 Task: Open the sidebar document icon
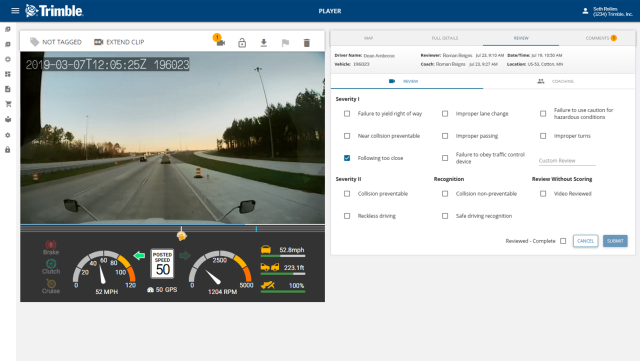tap(8, 89)
